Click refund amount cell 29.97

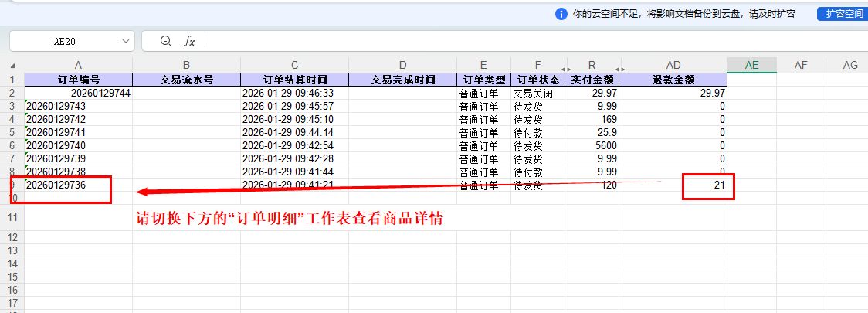(673, 93)
